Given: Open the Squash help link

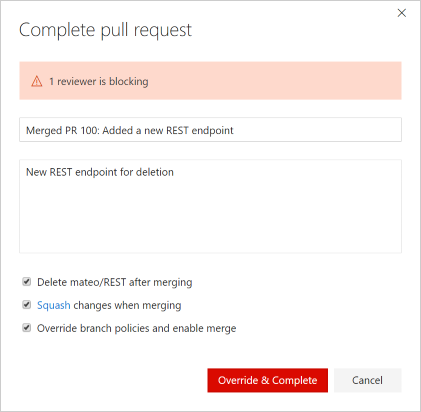Looking at the screenshot, I should point(54,305).
